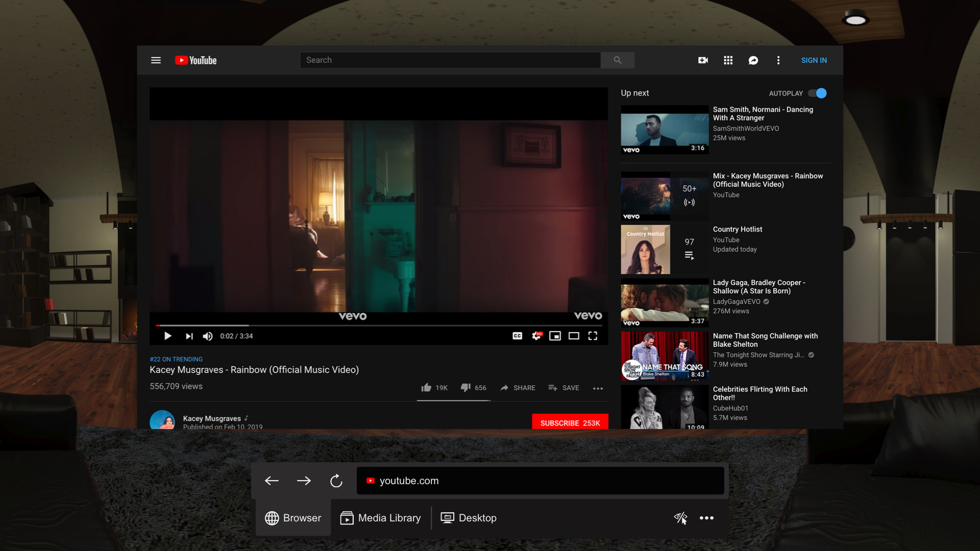Click SAVE to add to playlist
The height and width of the screenshot is (551, 980).
(563, 388)
